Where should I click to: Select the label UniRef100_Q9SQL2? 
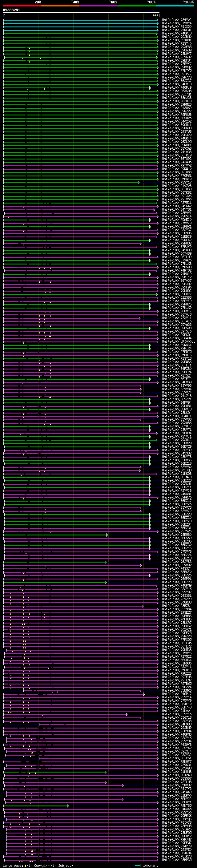(177, 440)
